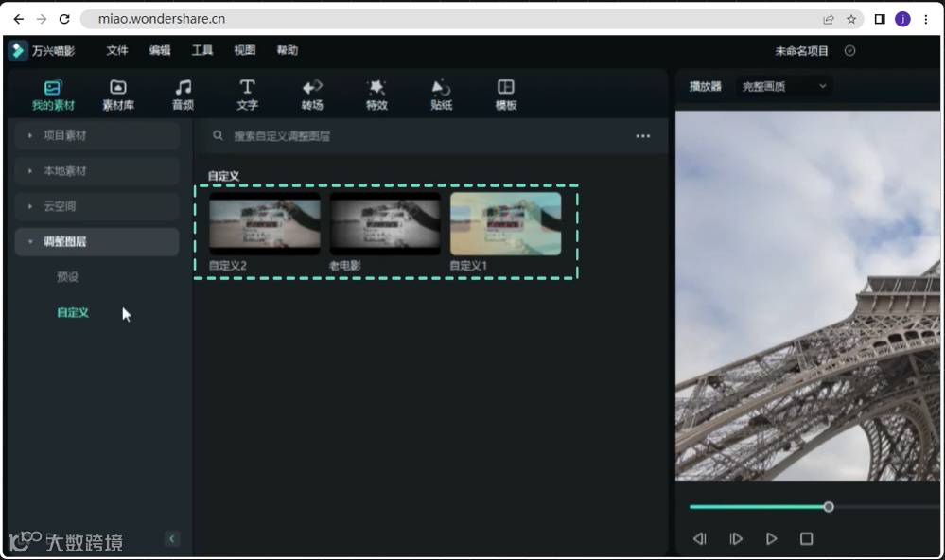Image resolution: width=945 pixels, height=560 pixels.
Task: Open the 编辑 menu
Action: tap(160, 51)
